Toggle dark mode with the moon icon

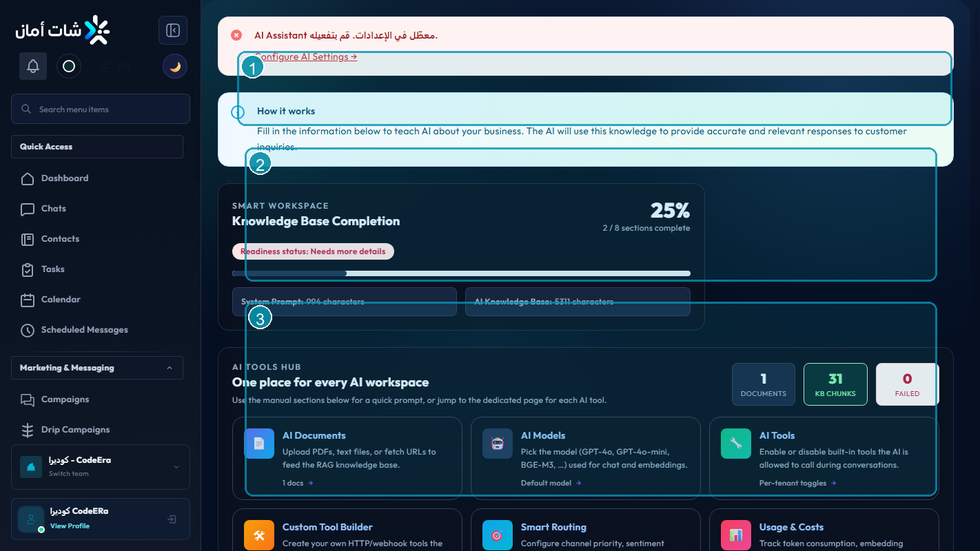point(175,66)
